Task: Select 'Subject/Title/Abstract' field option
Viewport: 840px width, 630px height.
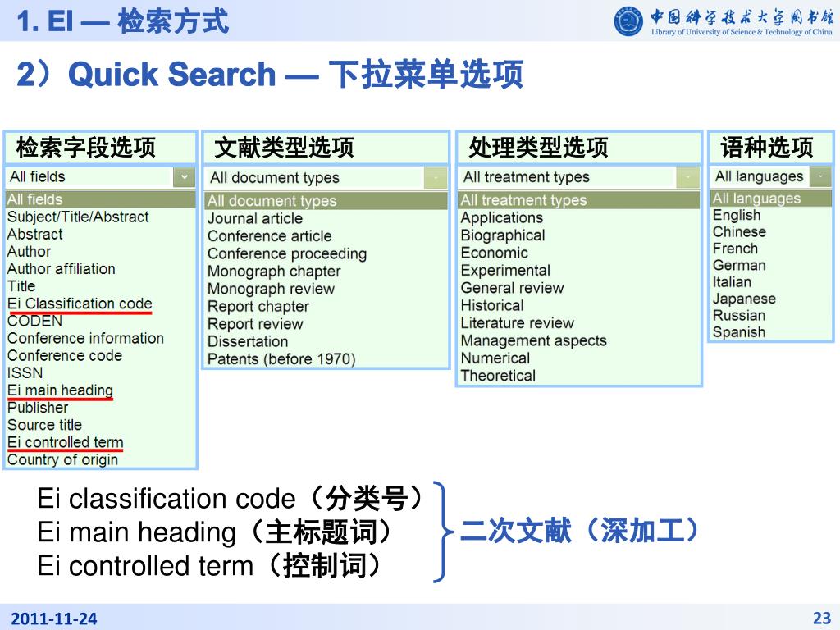Action: click(x=78, y=217)
